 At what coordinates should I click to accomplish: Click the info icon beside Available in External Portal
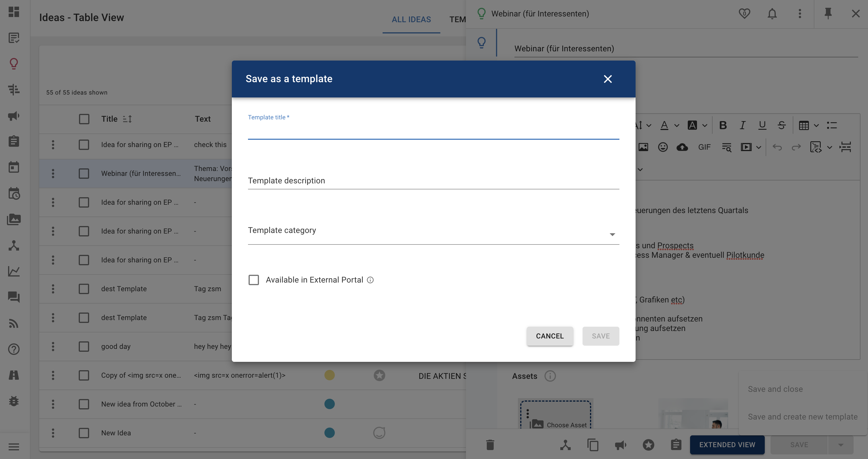point(370,280)
